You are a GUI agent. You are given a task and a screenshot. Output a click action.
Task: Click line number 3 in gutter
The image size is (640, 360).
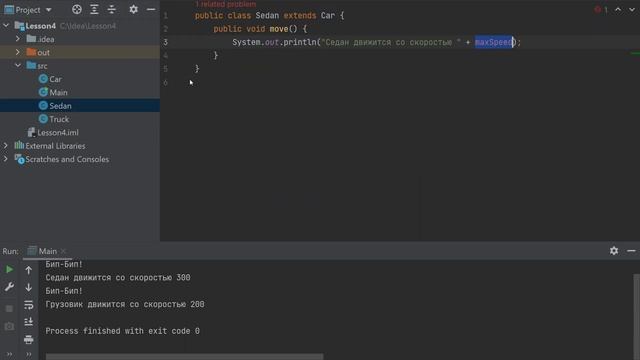166,42
